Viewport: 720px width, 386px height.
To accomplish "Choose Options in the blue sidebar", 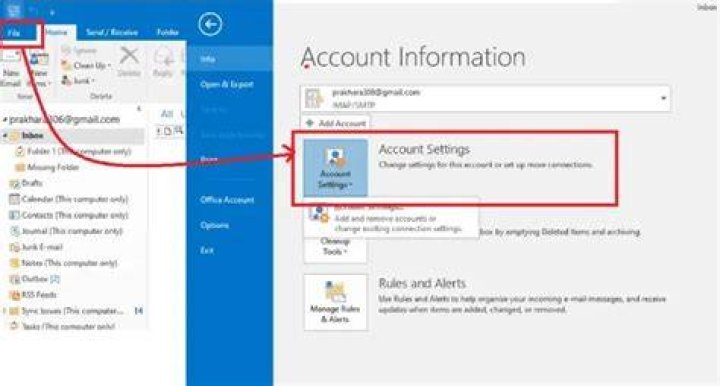I will click(214, 225).
